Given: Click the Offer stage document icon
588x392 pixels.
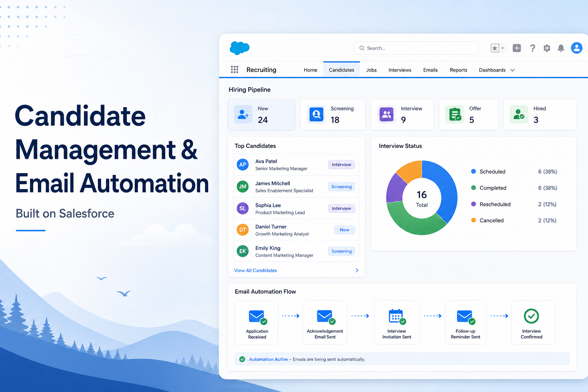Looking at the screenshot, I should (455, 114).
